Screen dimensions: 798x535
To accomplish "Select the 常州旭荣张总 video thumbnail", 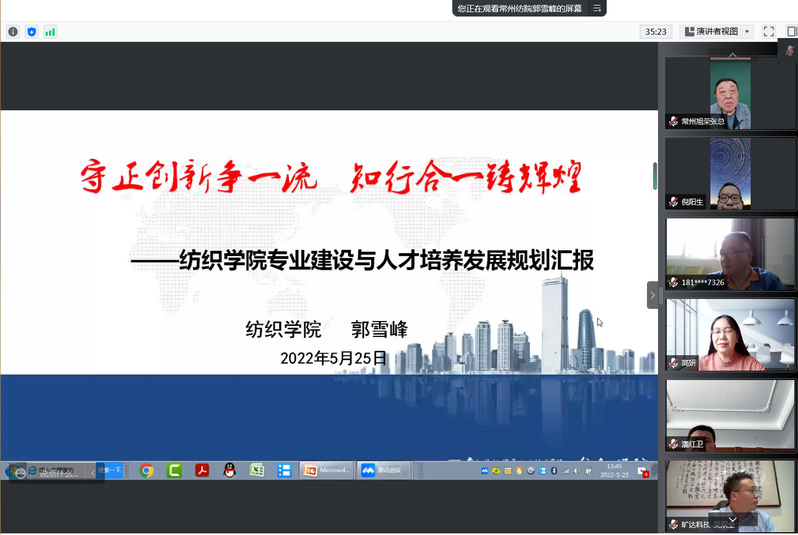I will coord(730,93).
